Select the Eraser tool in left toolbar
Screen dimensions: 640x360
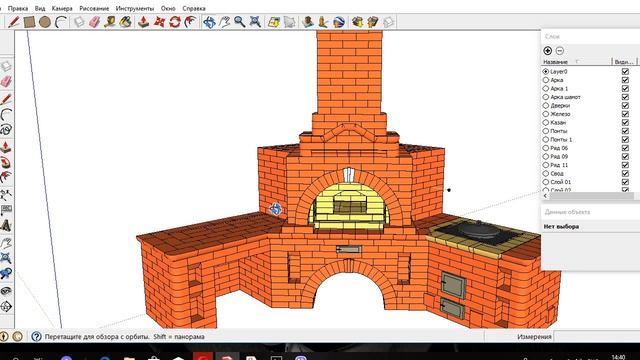click(x=6, y=82)
